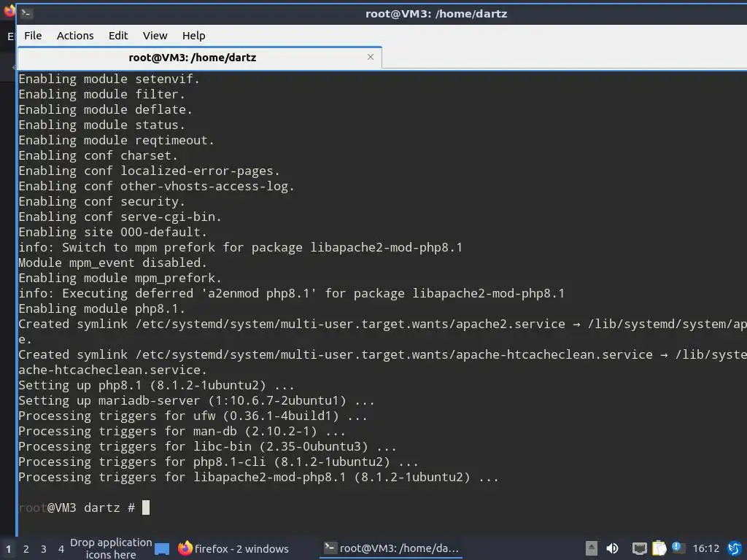Viewport: 747px width, 560px height.
Task: Click the 'Enabling conf other-vhosts-access-log.' line
Action: click(x=156, y=186)
